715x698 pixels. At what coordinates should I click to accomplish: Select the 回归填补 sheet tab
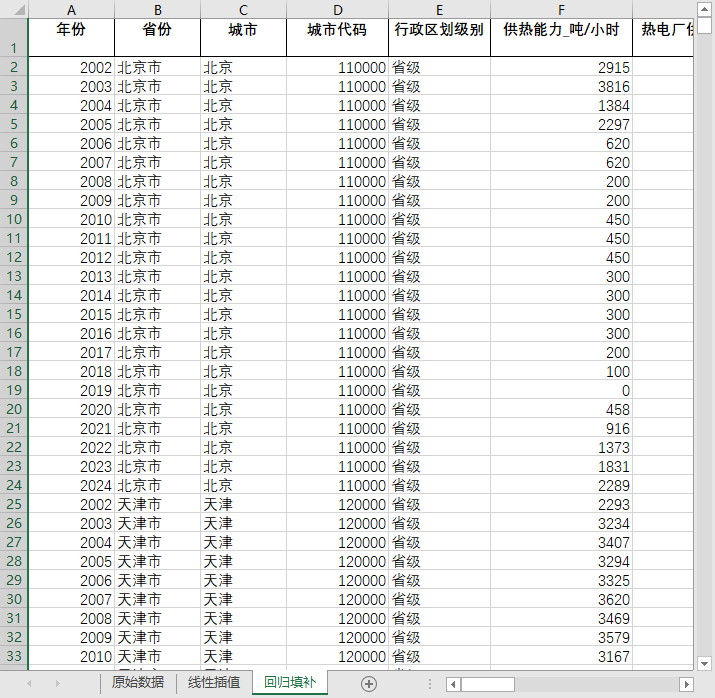(290, 682)
